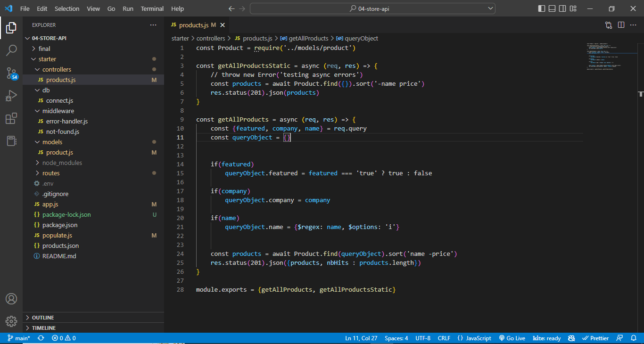Image resolution: width=644 pixels, height=344 pixels.
Task: Open the Search view in activity bar
Action: (11, 50)
